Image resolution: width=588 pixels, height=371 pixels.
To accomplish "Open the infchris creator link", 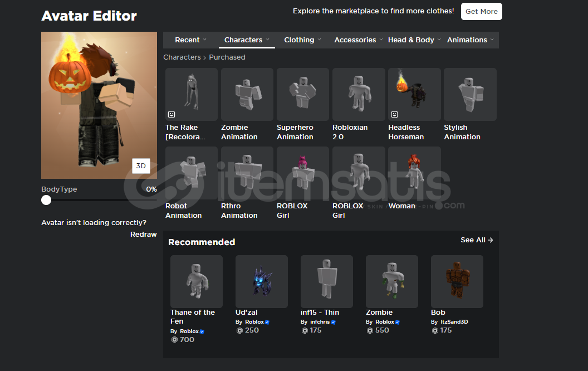I will pyautogui.click(x=320, y=322).
